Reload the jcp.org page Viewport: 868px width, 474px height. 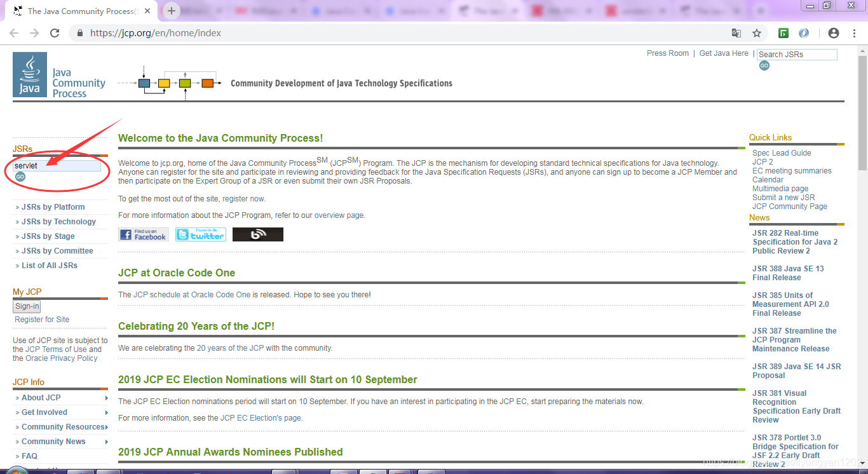click(x=55, y=33)
